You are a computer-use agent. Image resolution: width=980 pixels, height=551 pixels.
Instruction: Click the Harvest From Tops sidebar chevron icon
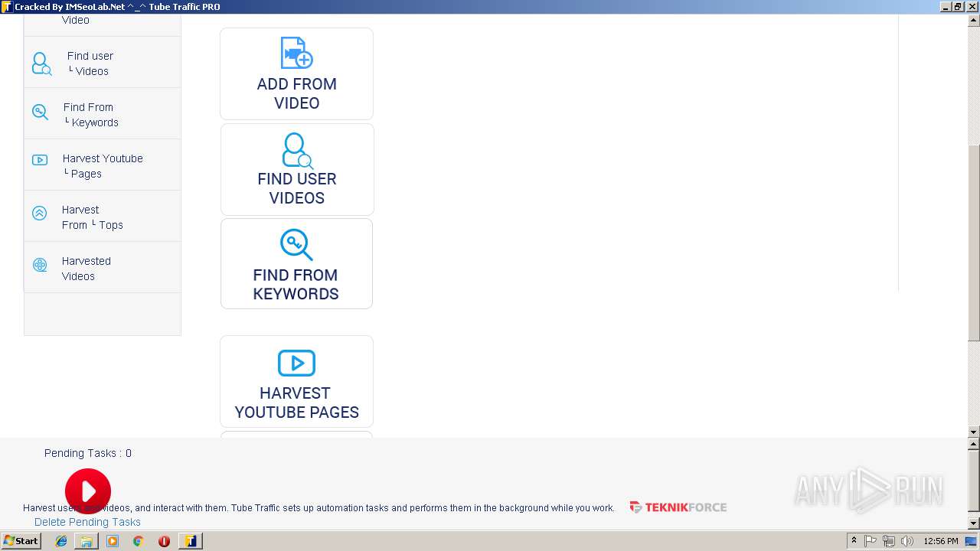click(x=39, y=214)
